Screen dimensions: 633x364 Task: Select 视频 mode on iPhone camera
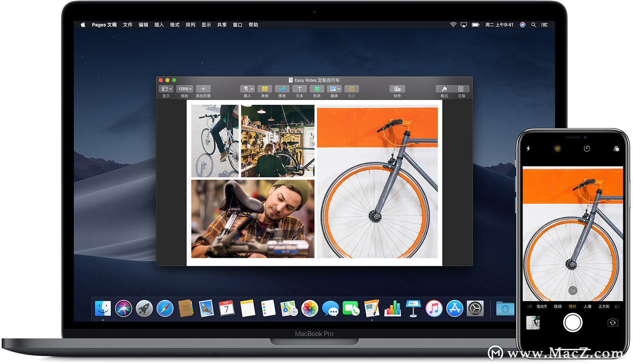(558, 306)
